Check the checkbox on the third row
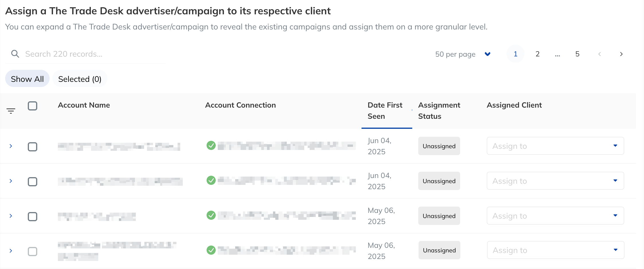644x269 pixels. (33, 217)
